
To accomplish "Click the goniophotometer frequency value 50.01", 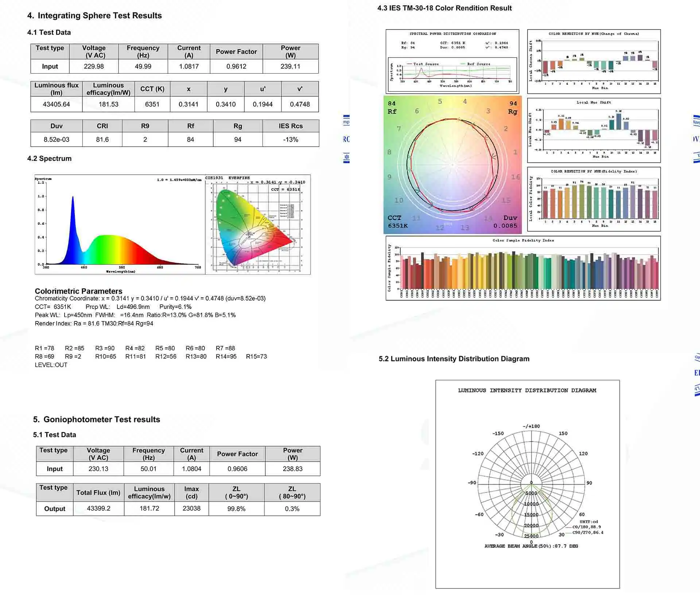I will [148, 469].
